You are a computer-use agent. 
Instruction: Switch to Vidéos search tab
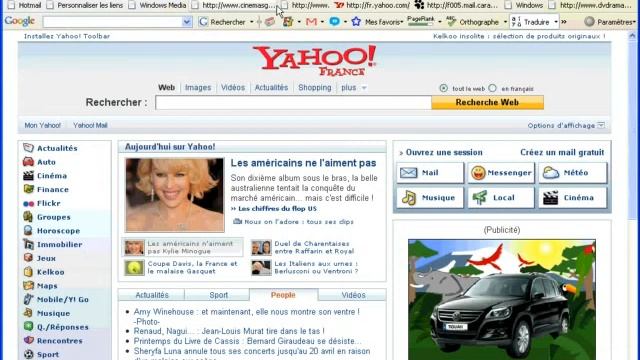coord(233,87)
